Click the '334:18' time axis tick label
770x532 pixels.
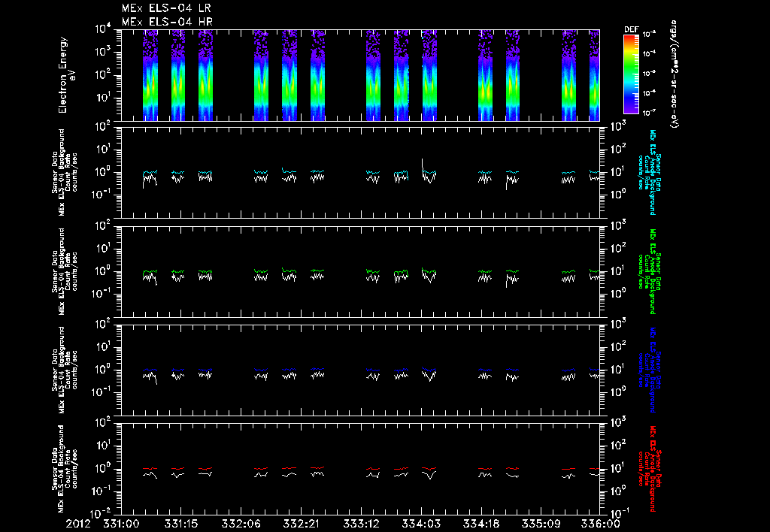[480, 524]
